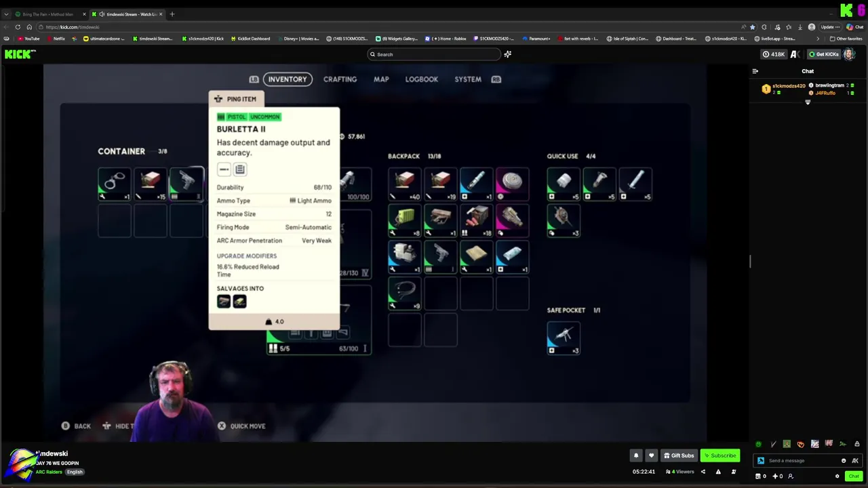Click the Kick logo in the header
868x488 pixels.
(x=20, y=54)
